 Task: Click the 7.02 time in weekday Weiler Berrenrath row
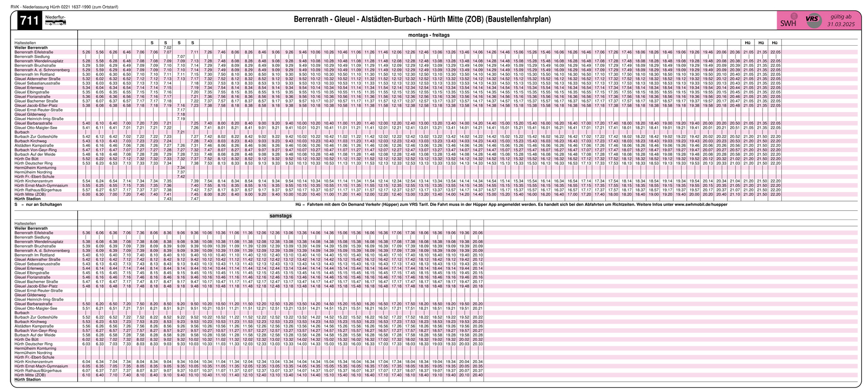(x=167, y=47)
